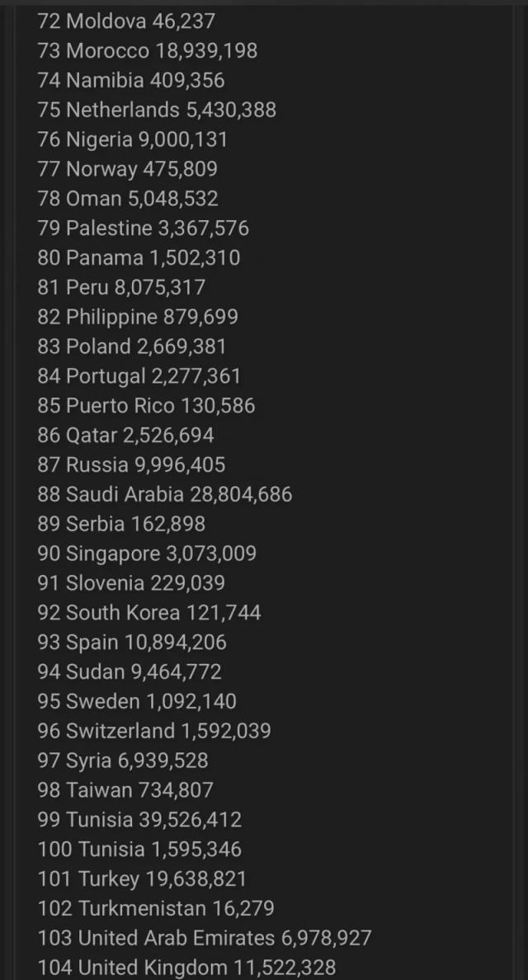Image resolution: width=528 pixels, height=980 pixels.
Task: Click the Taiwan 734,807 entry
Action: point(125,791)
